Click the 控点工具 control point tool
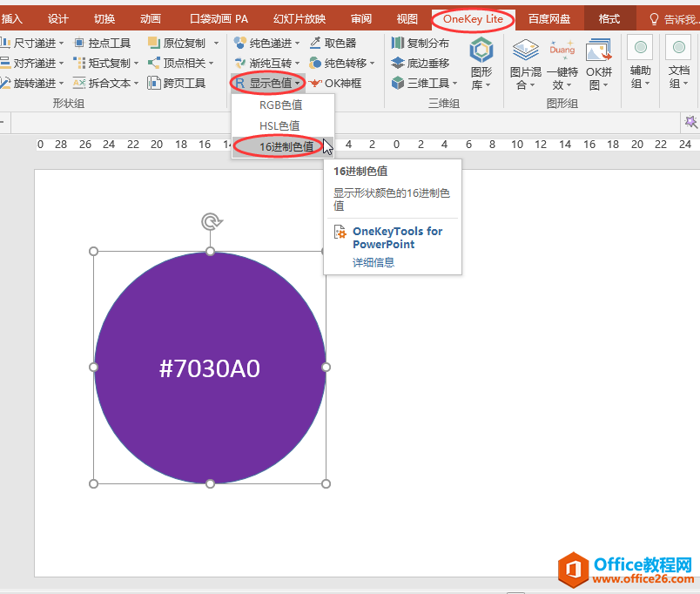Viewport: 700px width, 594px height. click(x=102, y=43)
